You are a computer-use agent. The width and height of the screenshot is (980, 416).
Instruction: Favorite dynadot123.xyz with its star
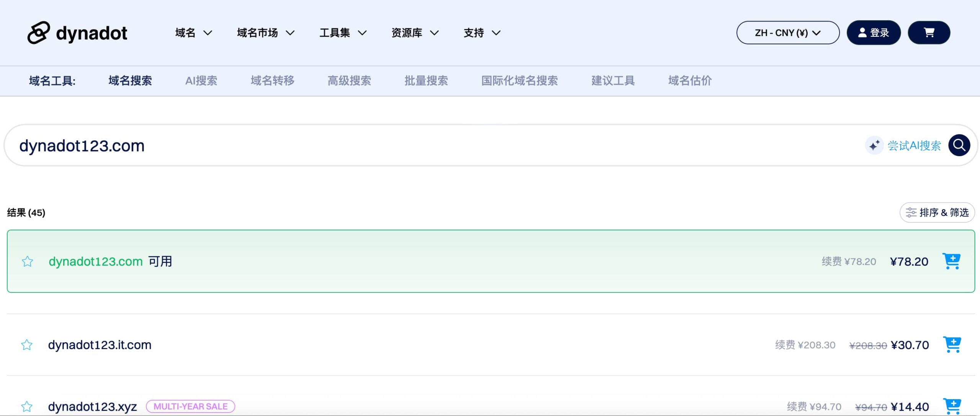click(x=27, y=406)
